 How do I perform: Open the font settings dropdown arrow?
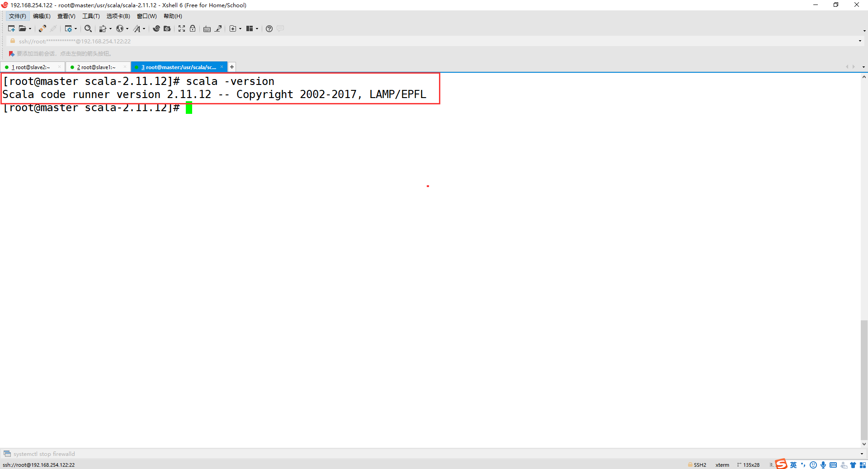coord(144,28)
